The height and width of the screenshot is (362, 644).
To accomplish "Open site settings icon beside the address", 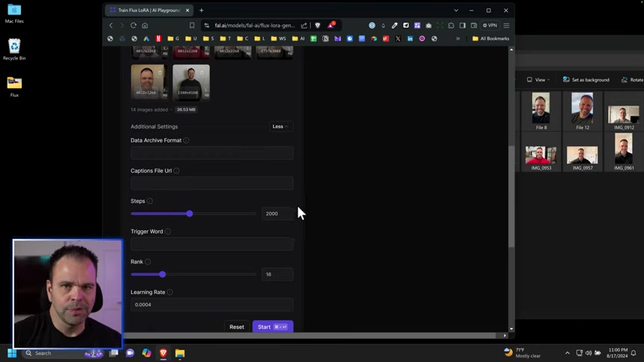I will (x=207, y=26).
